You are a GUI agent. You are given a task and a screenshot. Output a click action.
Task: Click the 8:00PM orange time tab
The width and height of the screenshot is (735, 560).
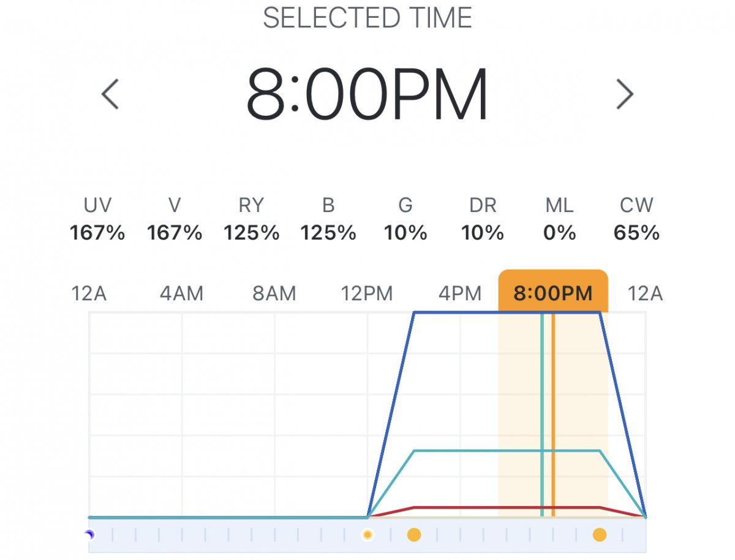pos(553,293)
